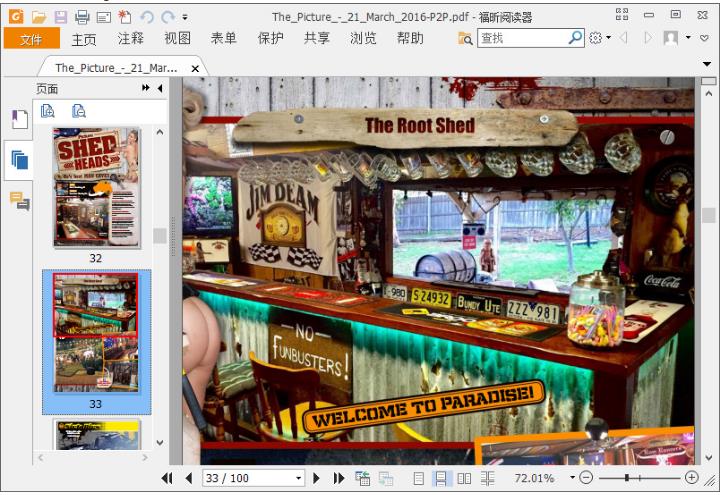Expand the zoom percentage dropdown
Screen dimensions: 723x495
click(572, 479)
